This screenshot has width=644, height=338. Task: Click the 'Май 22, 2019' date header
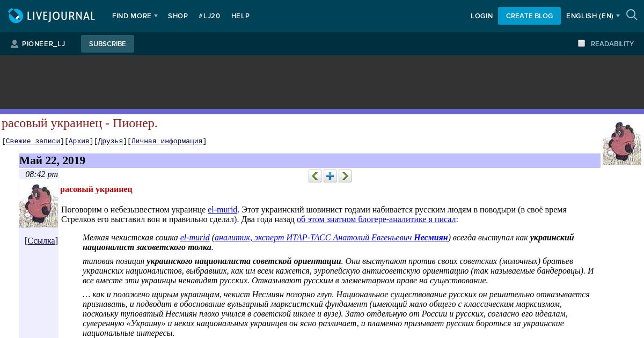click(x=52, y=160)
